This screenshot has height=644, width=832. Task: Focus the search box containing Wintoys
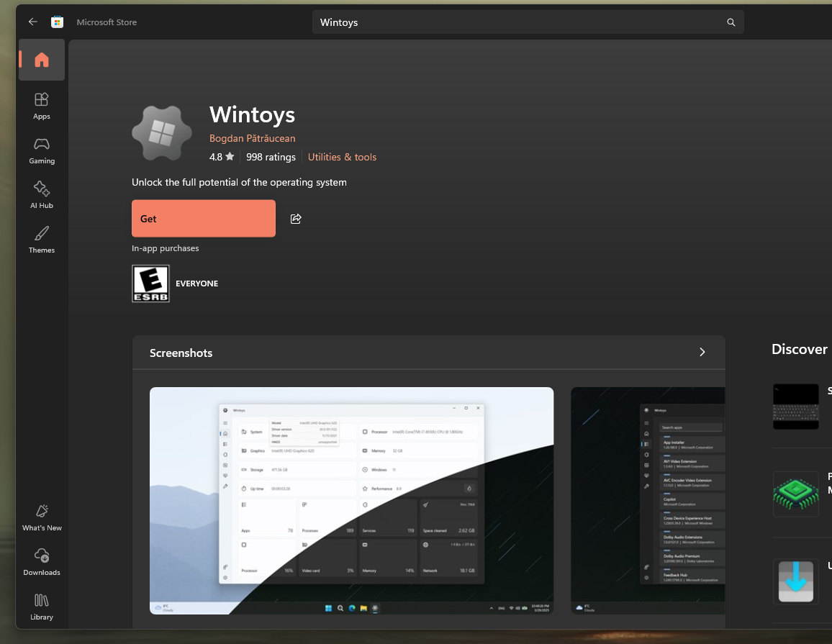coord(528,22)
